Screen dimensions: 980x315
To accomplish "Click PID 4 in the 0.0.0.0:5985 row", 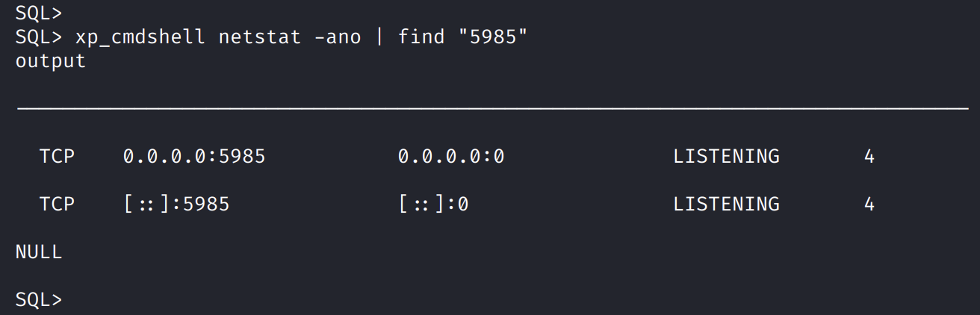I will pyautogui.click(x=869, y=156).
